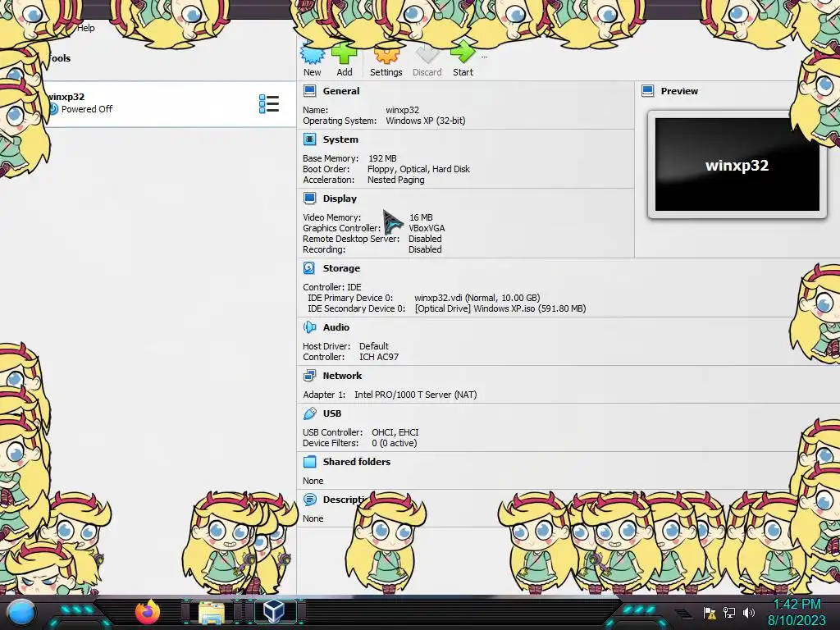
Task: Click the Action Center flag tray icon
Action: [x=710, y=612]
